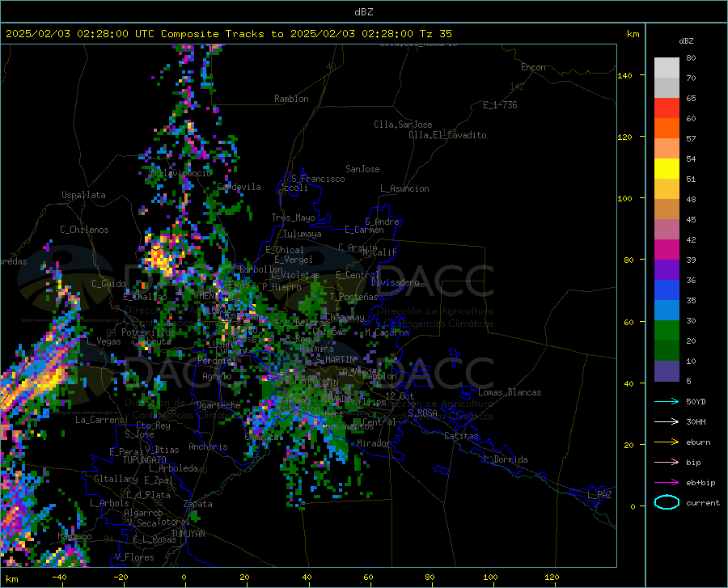The width and height of the screenshot is (728, 588).
Task: Pick the dark orange swatch below red
Action: pos(667,129)
